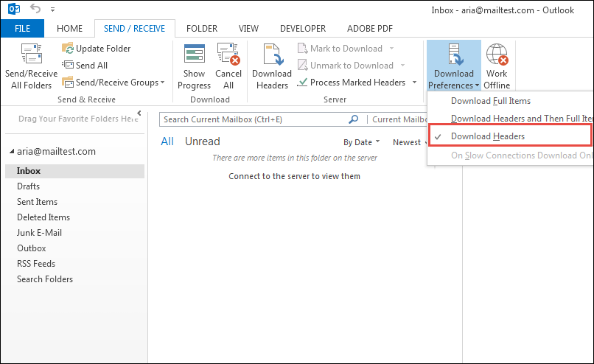Open the Customize Quick Access Toolbar arrow
The height and width of the screenshot is (364, 594).
click(x=52, y=10)
